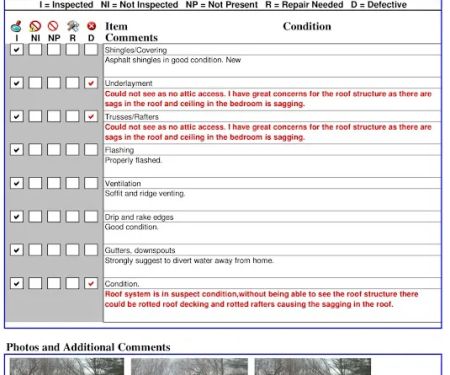
Task: Uncheck Inspected box for Shingles/Covering
Action: click(x=17, y=50)
